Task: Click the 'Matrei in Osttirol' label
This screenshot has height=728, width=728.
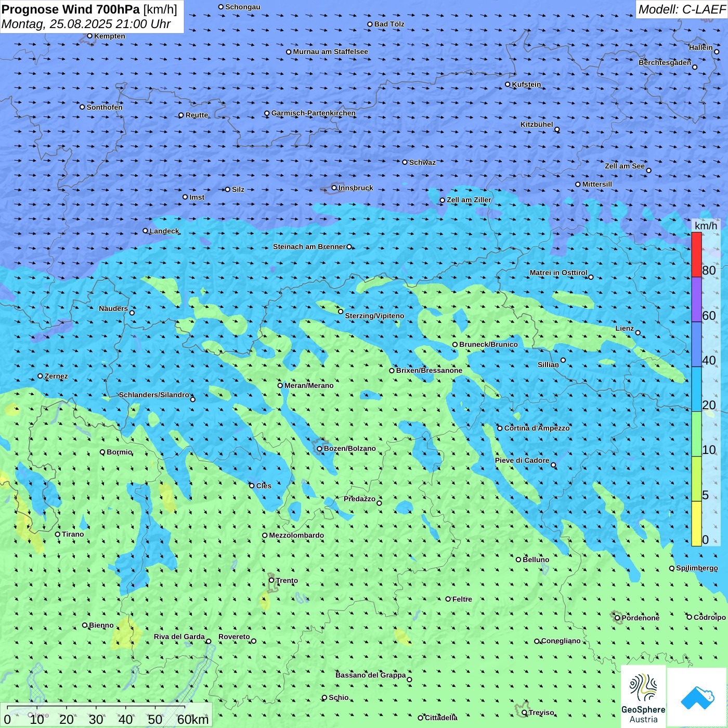Action: (x=558, y=272)
